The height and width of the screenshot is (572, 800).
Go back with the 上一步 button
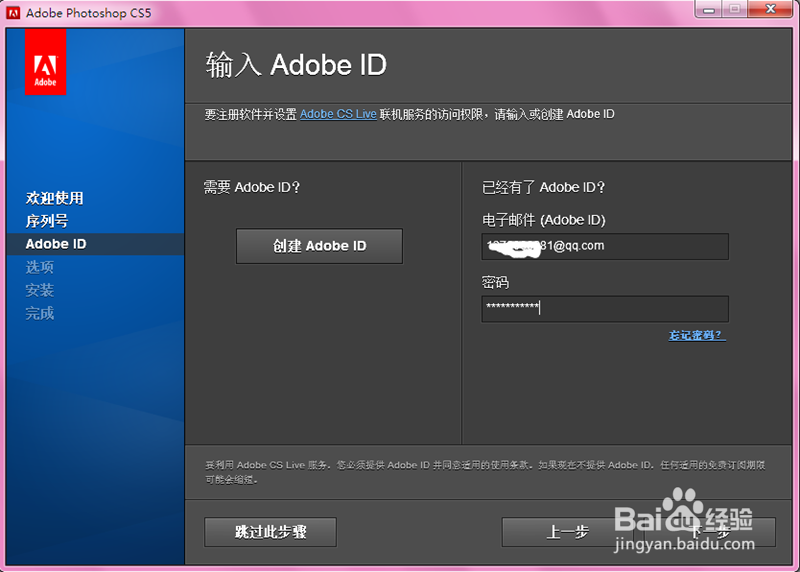tap(568, 532)
